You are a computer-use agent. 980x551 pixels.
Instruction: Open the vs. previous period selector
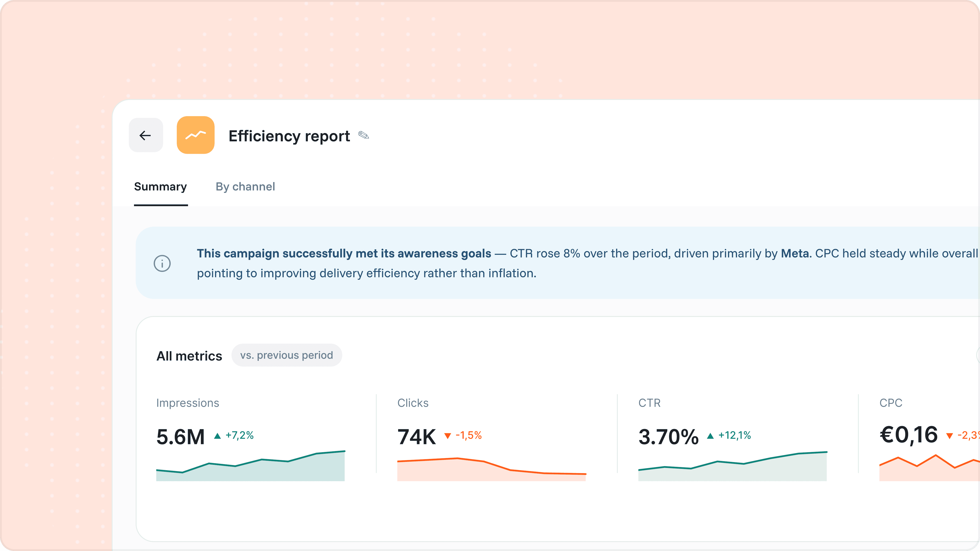click(x=286, y=355)
